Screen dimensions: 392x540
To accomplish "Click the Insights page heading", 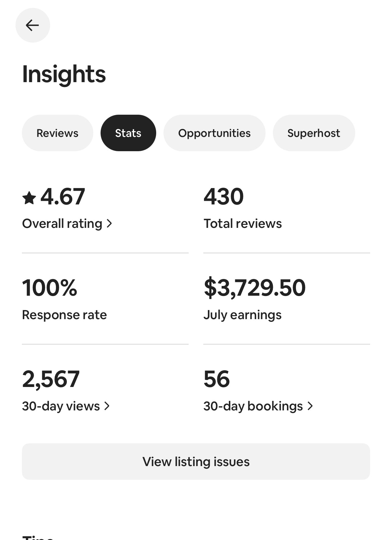I will point(64,74).
